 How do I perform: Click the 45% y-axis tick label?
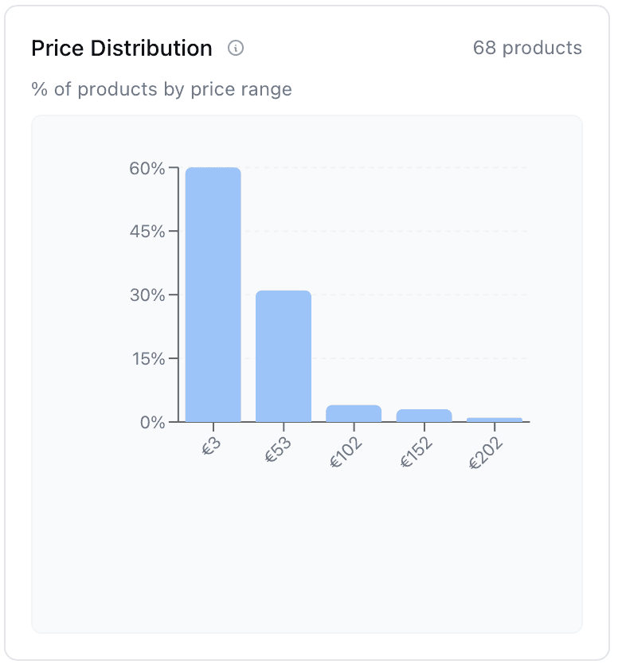click(147, 232)
